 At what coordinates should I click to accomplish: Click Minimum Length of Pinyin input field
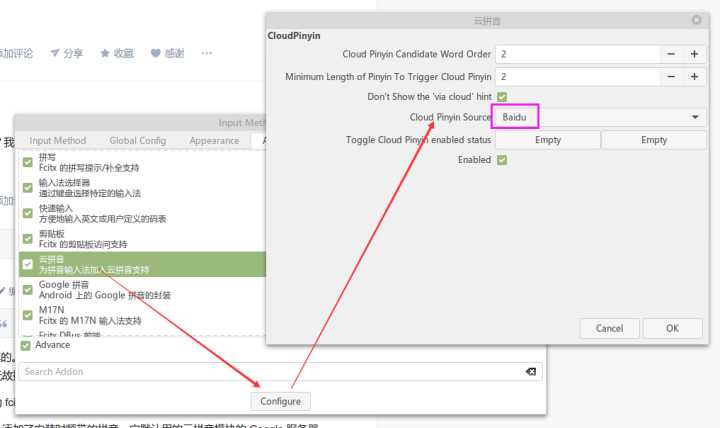click(x=578, y=77)
